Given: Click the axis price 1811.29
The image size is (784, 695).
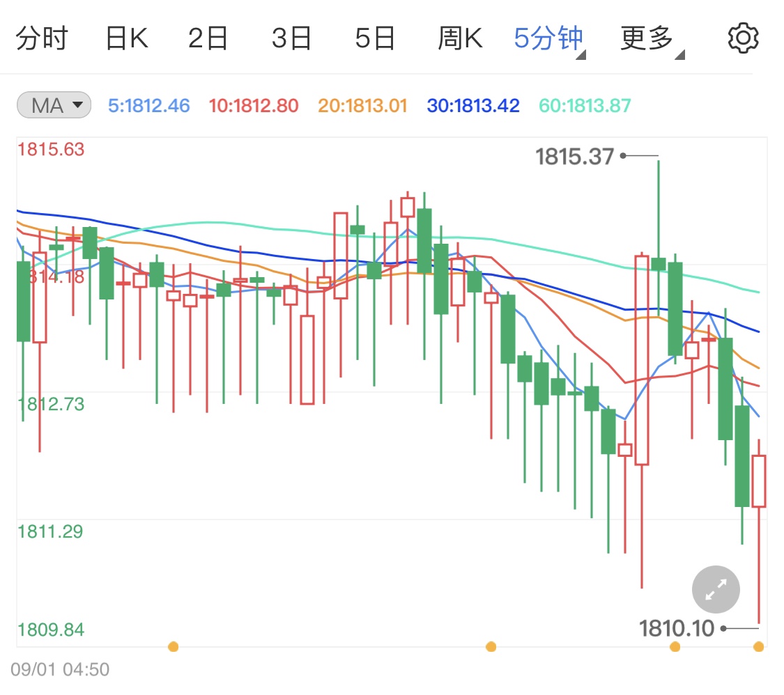Looking at the screenshot, I should (50, 531).
